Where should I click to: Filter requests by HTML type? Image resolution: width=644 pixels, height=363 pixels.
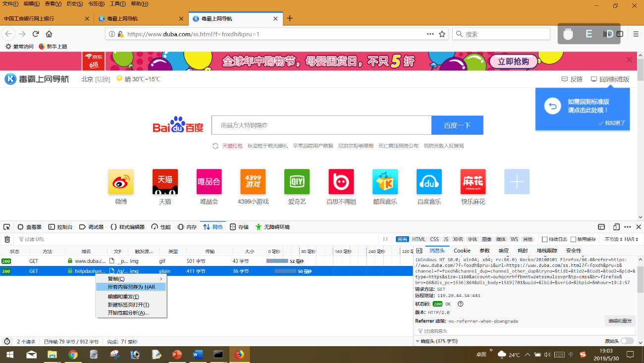419,240
